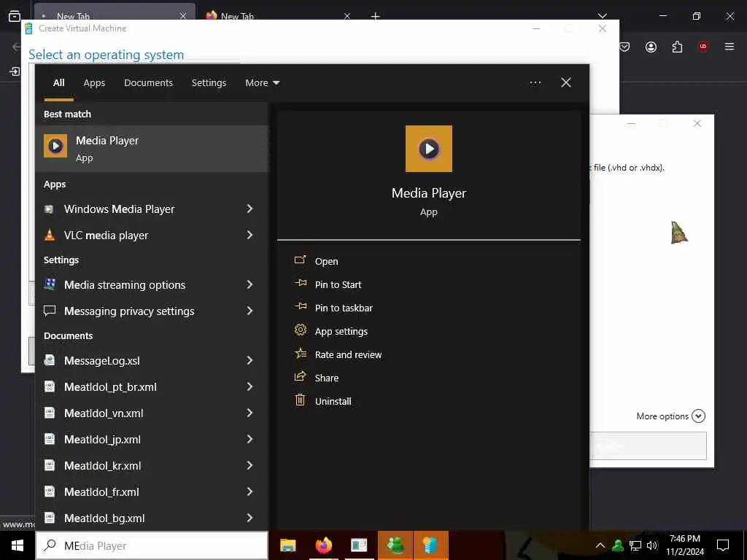
Task: Expand VLC media player result arrow
Action: coord(249,235)
